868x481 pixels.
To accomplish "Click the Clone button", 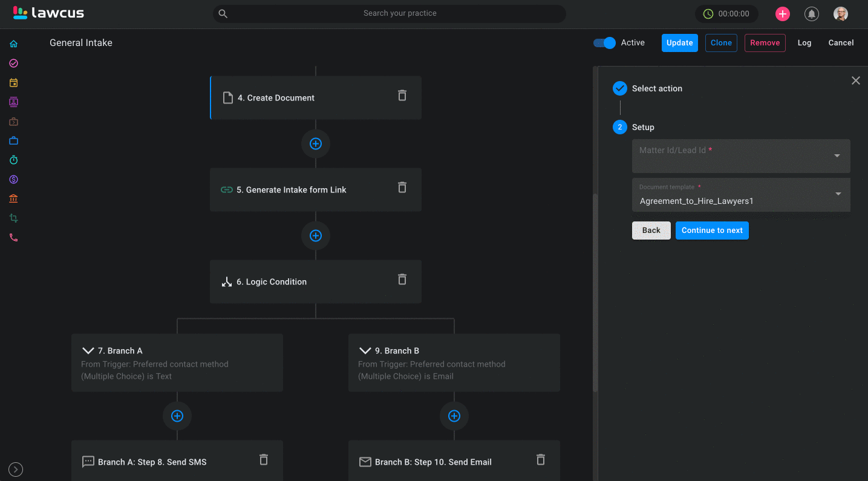I will (x=721, y=43).
